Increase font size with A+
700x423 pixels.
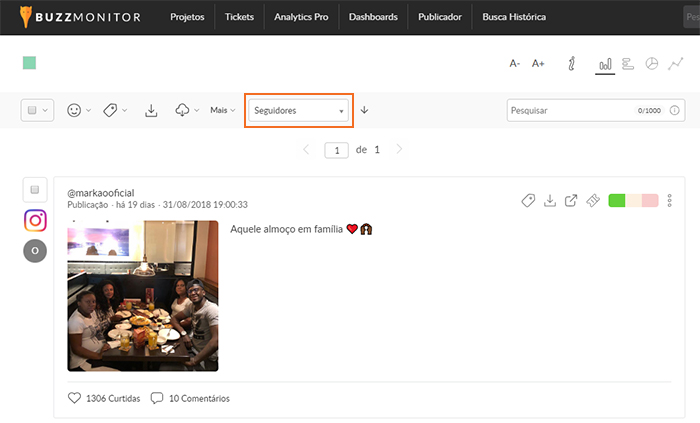point(538,64)
